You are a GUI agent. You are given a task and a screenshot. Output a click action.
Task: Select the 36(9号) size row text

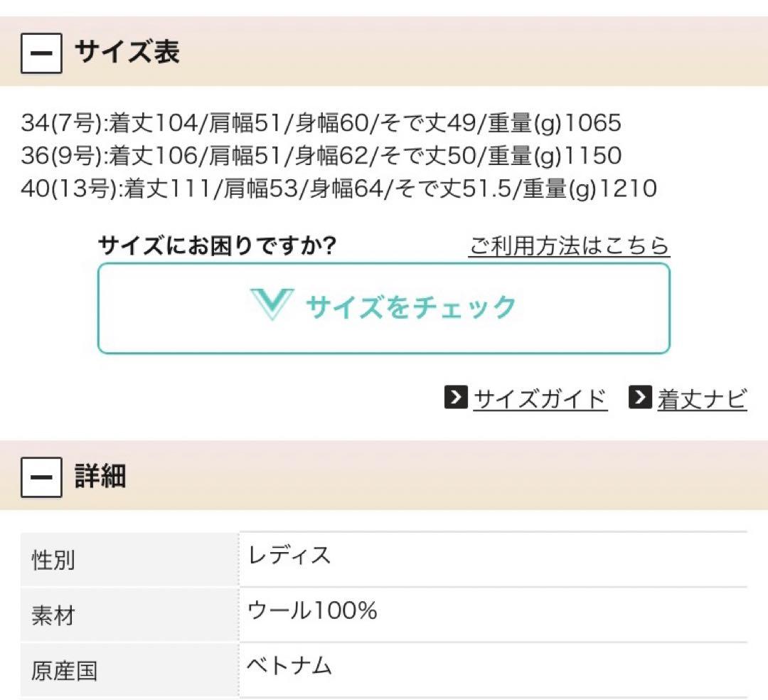pyautogui.click(x=321, y=155)
